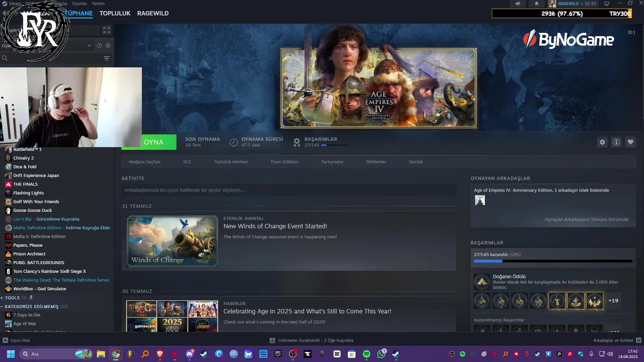Screen dimensions: 644x362
Task: Click Doğanın Ödülü achievement icon
Action: 482,282
